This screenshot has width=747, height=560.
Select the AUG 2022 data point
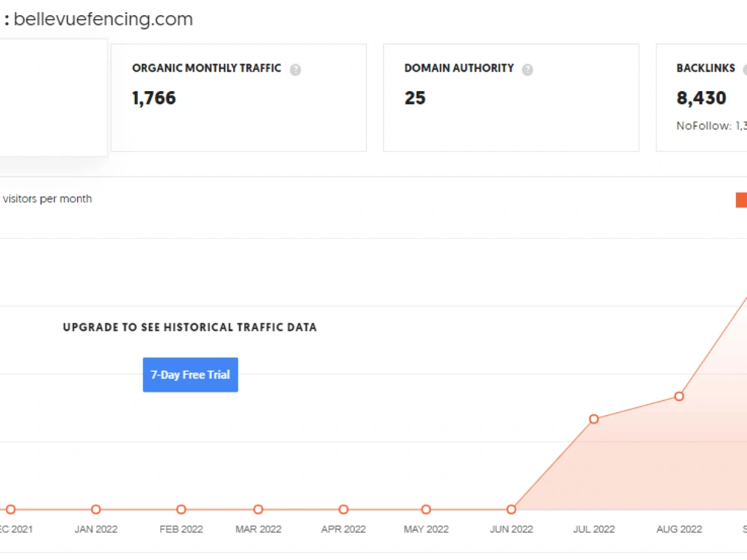679,396
